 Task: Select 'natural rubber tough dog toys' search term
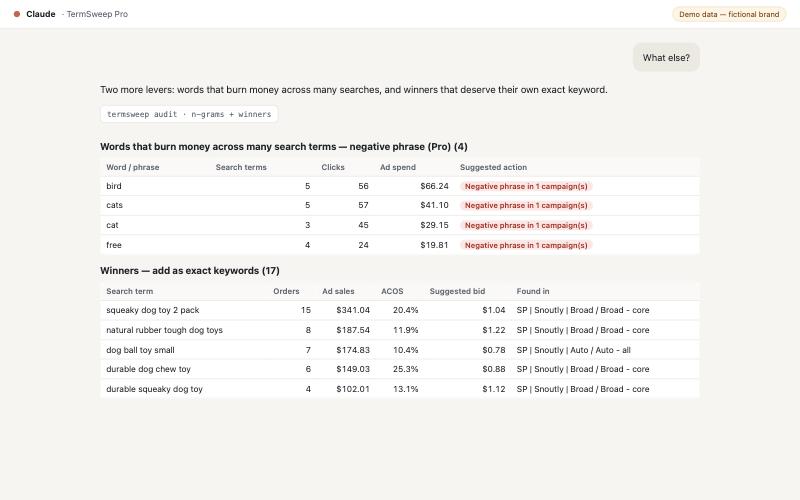164,330
